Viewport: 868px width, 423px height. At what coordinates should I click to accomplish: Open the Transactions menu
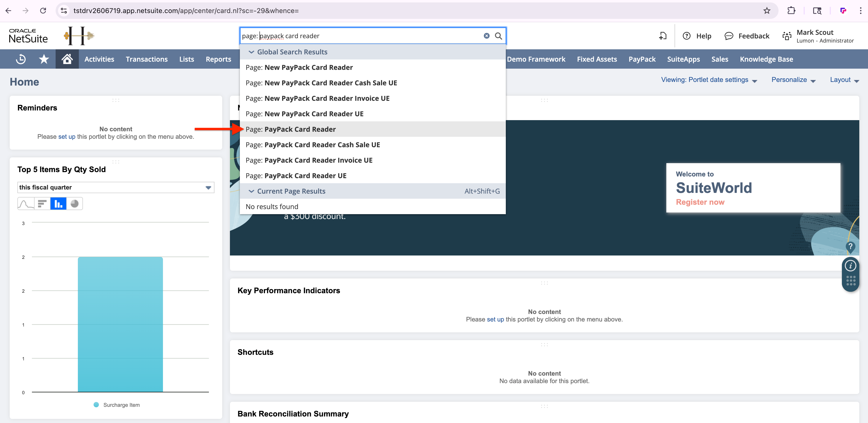pyautogui.click(x=147, y=59)
